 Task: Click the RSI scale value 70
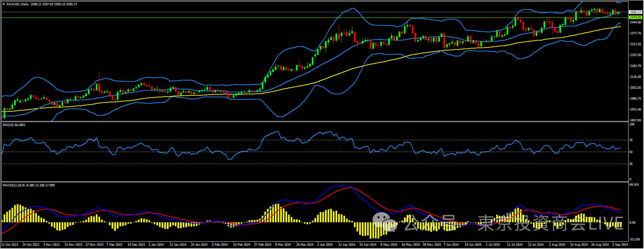pos(631,140)
